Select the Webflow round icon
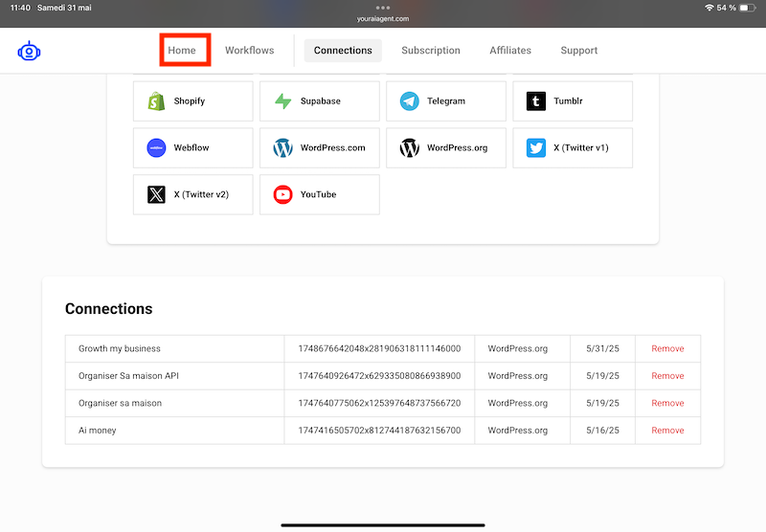 (x=156, y=148)
